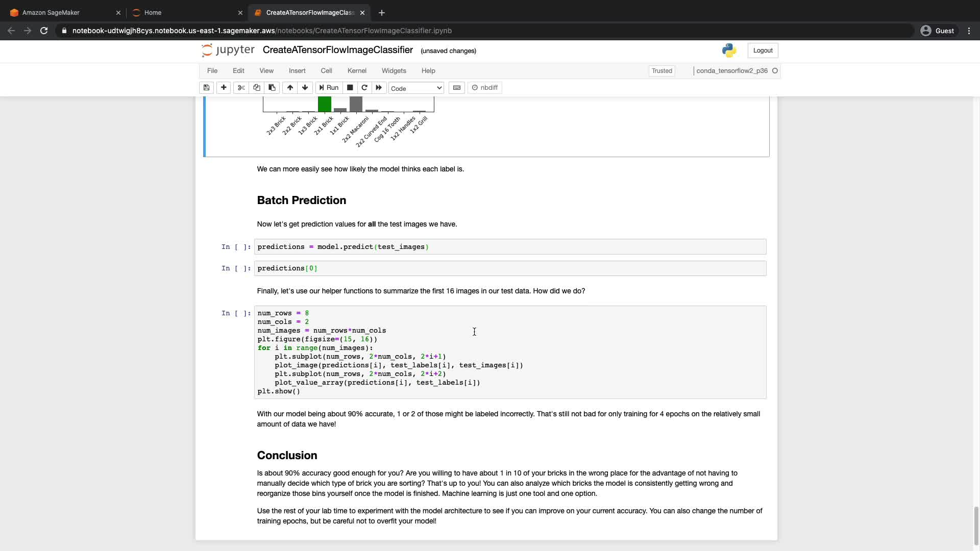Restart the kernel icon
980x551 pixels.
click(364, 88)
